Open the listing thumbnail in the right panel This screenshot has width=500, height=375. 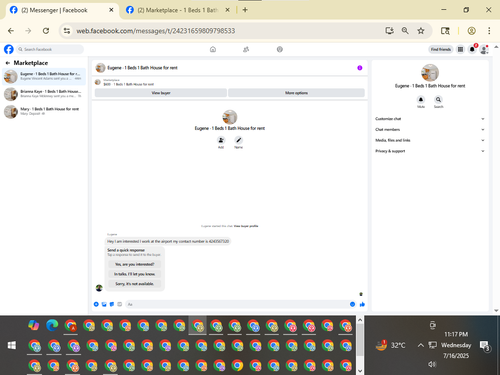click(430, 73)
